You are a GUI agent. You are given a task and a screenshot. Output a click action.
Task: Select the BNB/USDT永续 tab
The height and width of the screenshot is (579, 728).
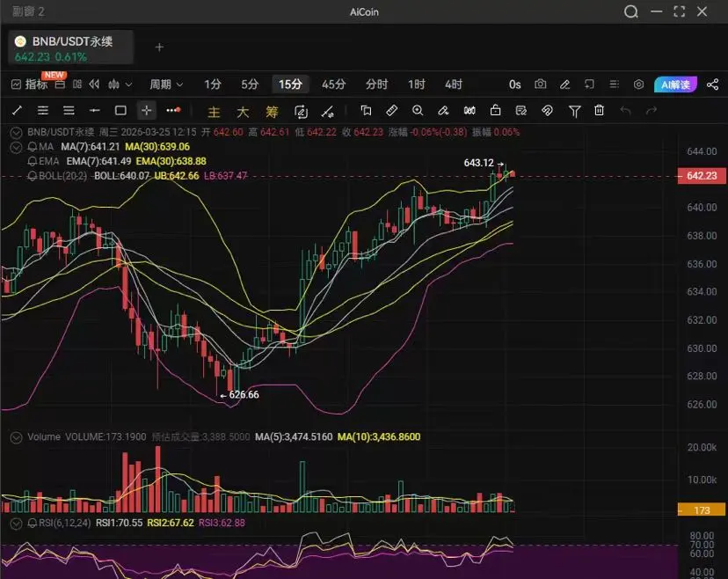click(x=72, y=48)
